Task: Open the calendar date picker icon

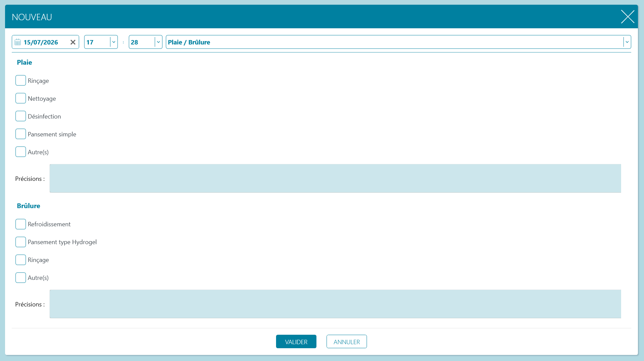Action: tap(18, 42)
